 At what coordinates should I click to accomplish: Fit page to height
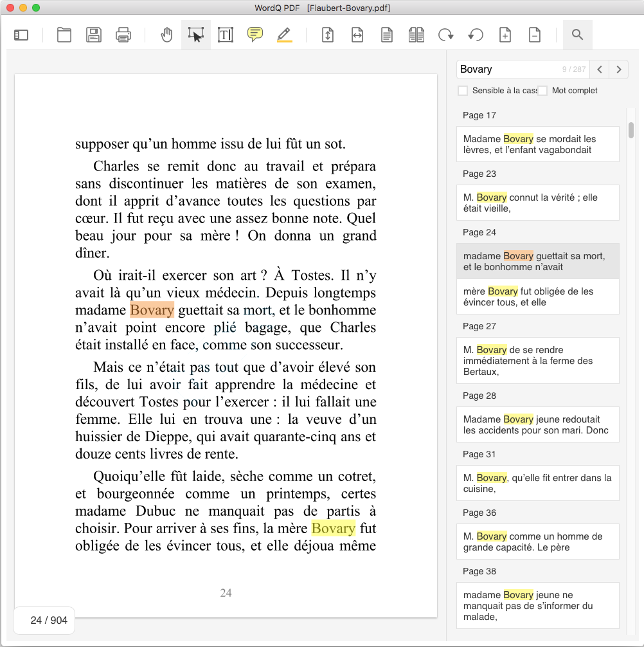(328, 35)
